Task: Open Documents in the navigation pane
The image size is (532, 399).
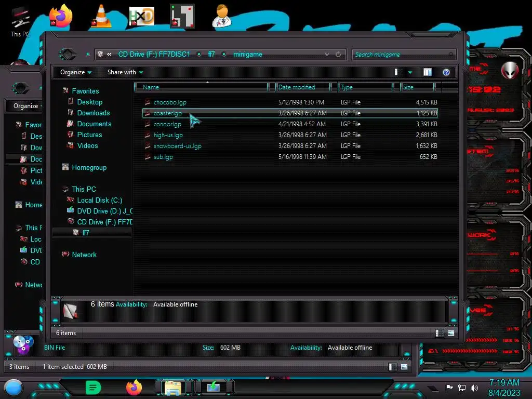Action: click(x=94, y=124)
